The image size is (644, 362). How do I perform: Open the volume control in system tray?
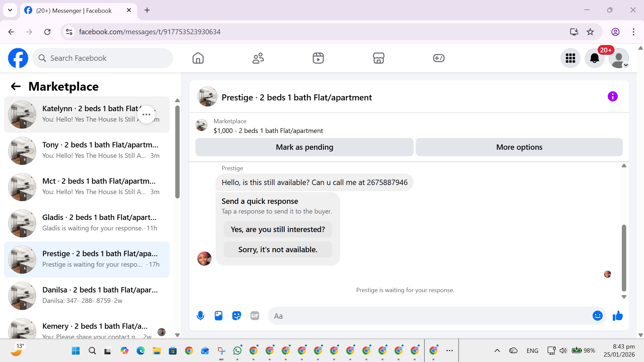point(563,351)
